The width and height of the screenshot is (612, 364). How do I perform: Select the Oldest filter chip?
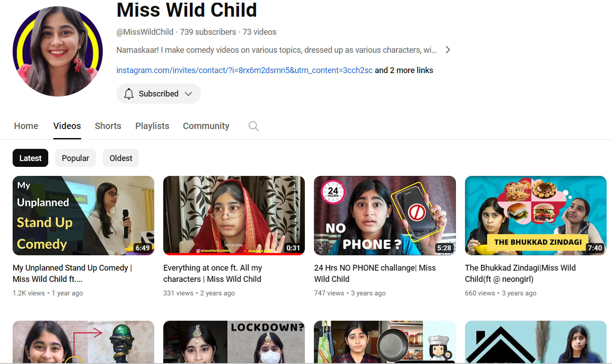pos(121,158)
